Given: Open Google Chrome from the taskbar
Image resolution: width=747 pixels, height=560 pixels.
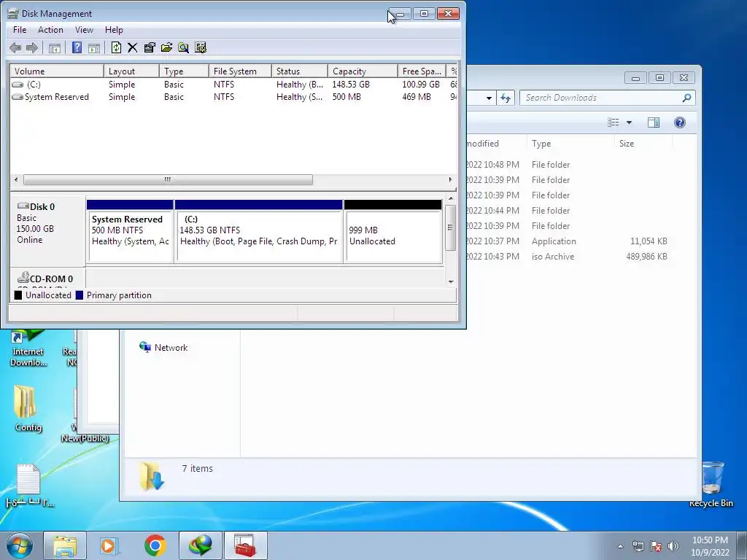Looking at the screenshot, I should (155, 545).
